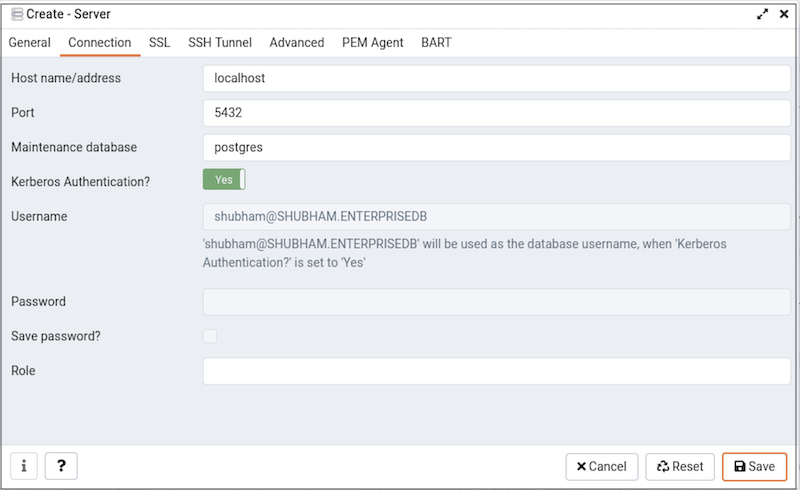Click the 'Kerberos Authentication?' label

click(x=81, y=182)
